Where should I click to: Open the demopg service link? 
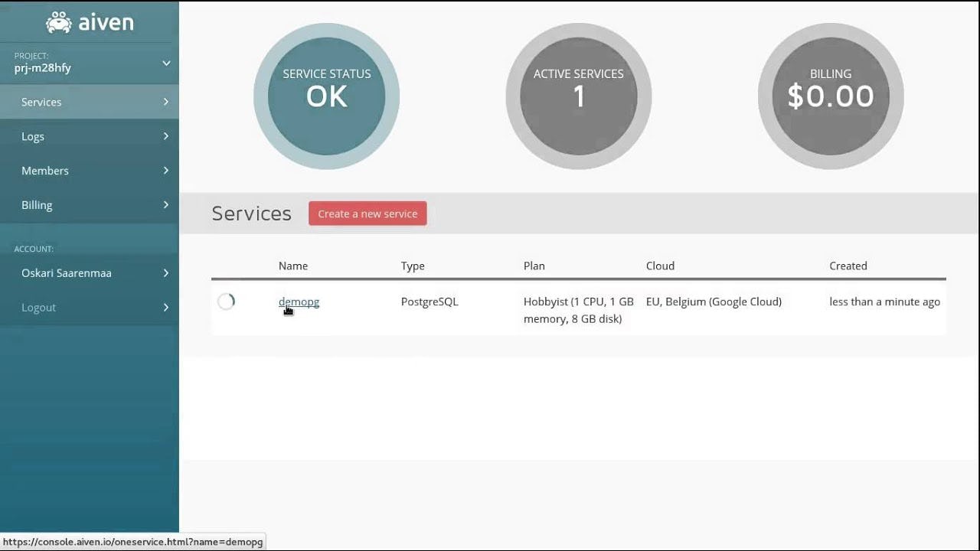pyautogui.click(x=299, y=302)
